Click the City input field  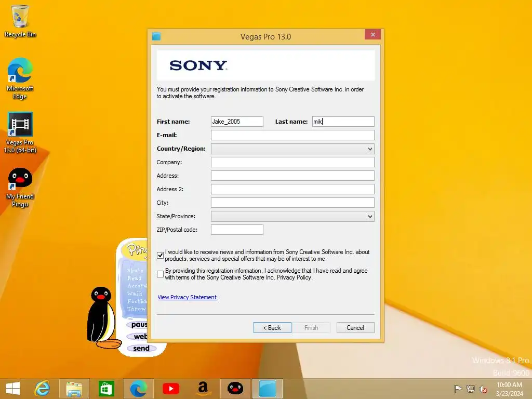(x=292, y=203)
